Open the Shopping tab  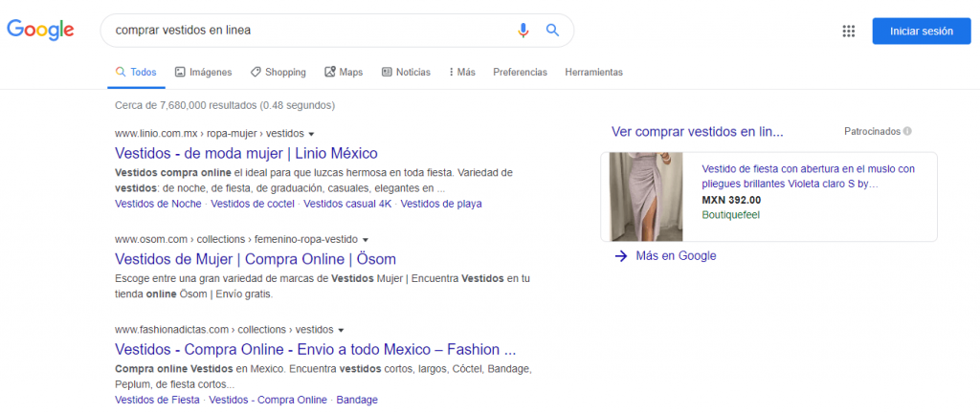tap(278, 73)
